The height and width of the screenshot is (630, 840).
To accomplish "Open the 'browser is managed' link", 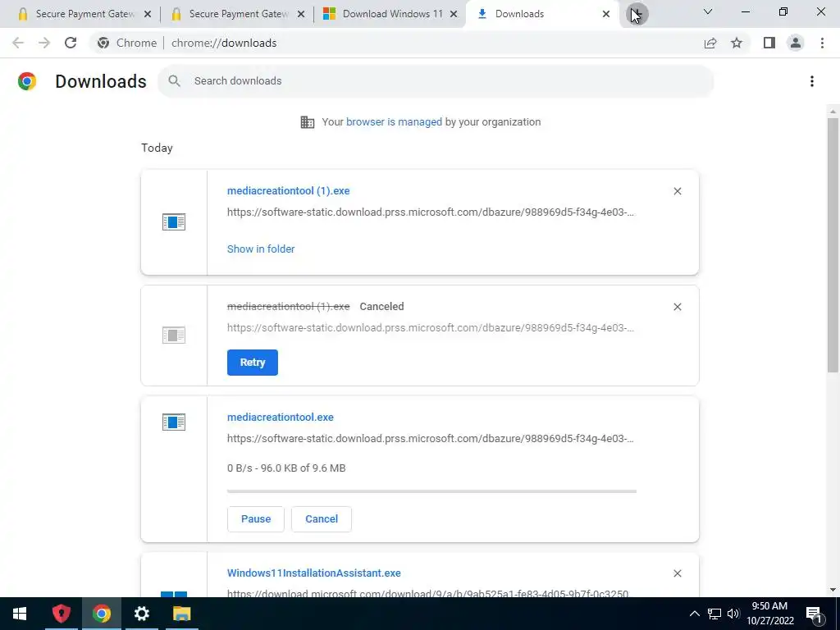I will (x=394, y=122).
